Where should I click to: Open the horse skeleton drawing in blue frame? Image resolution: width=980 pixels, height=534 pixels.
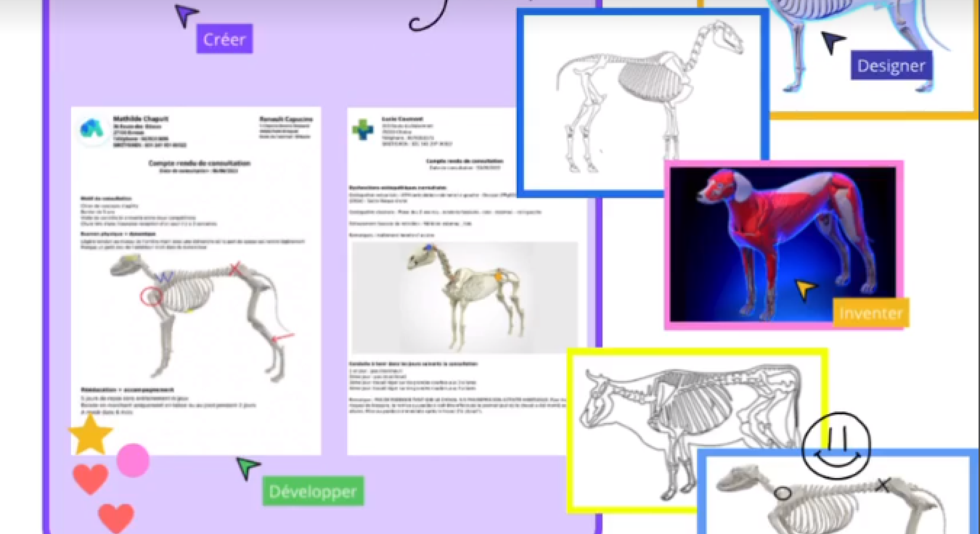643,103
